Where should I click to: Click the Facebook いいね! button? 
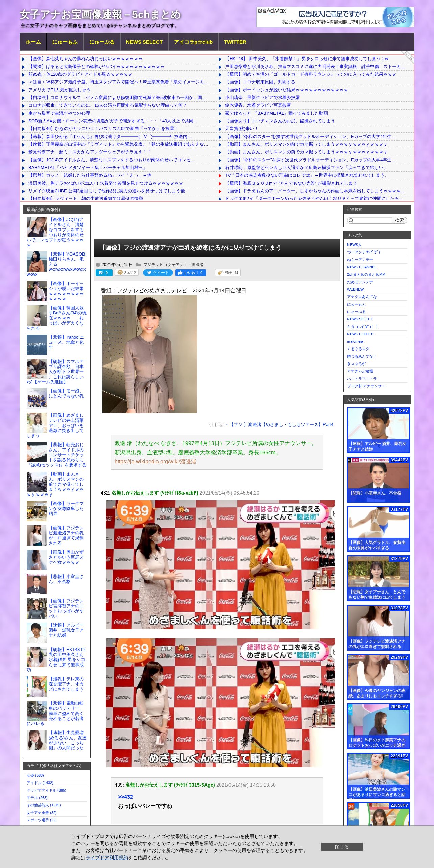coord(191,273)
